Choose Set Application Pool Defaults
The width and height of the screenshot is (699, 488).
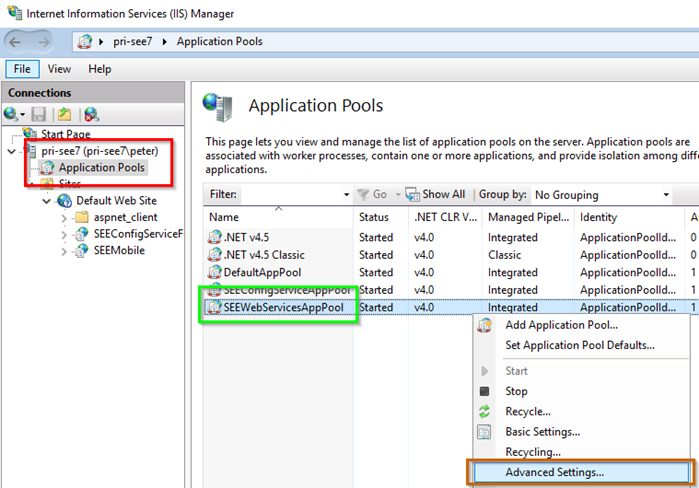coord(581,345)
